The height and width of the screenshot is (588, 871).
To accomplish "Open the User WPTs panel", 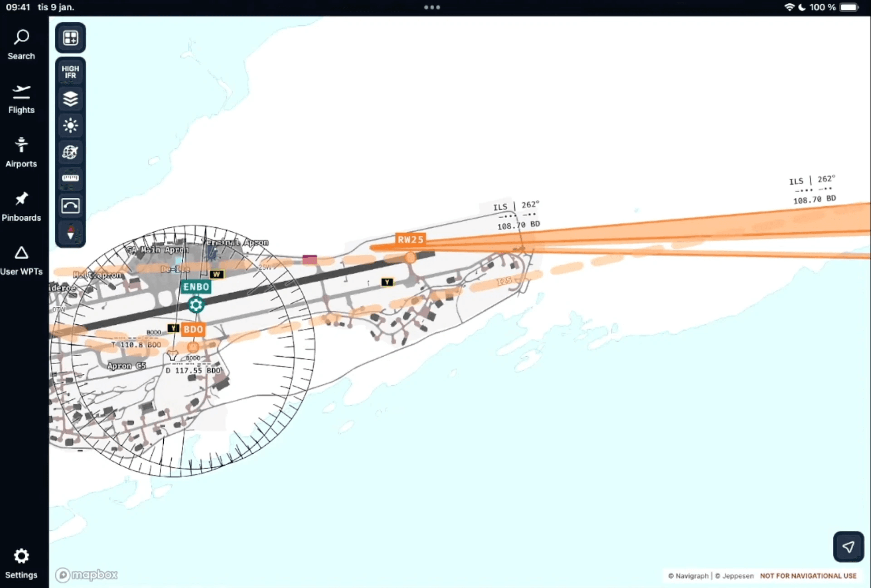I will click(21, 258).
